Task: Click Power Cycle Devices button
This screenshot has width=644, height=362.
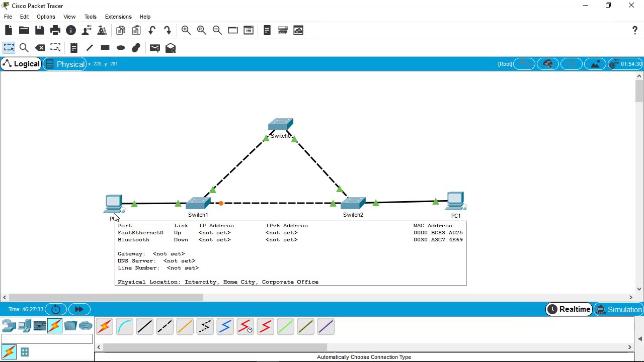Action: pos(56,309)
